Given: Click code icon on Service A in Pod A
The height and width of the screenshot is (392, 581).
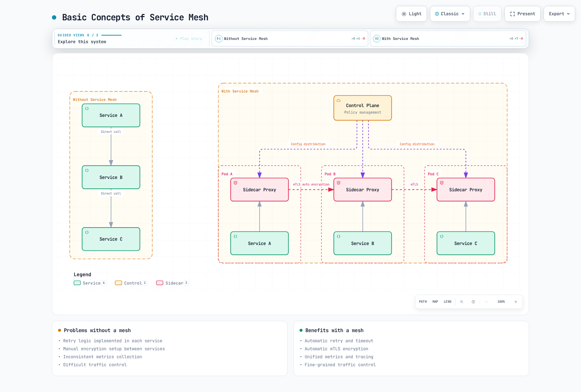Looking at the screenshot, I should click(x=236, y=236).
